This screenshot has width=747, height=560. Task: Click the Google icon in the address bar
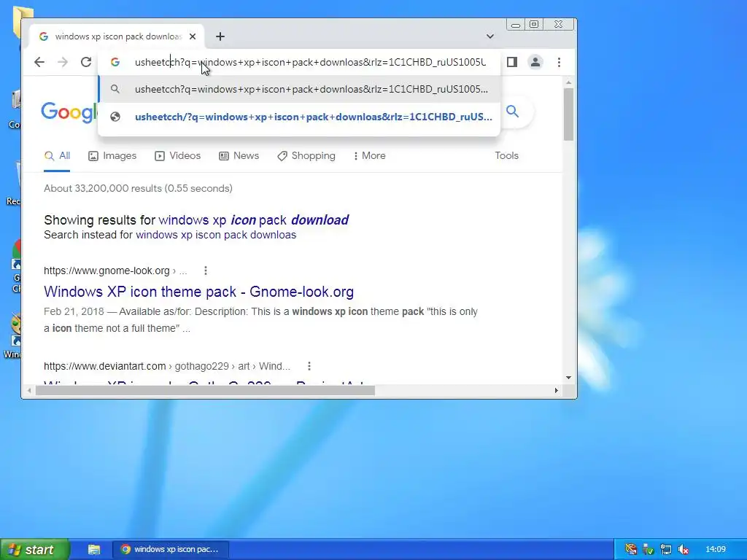point(115,62)
